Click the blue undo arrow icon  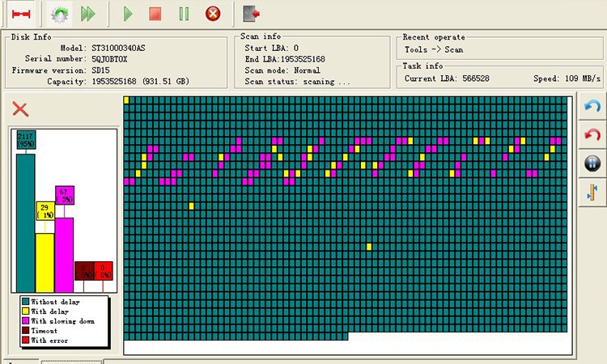592,106
